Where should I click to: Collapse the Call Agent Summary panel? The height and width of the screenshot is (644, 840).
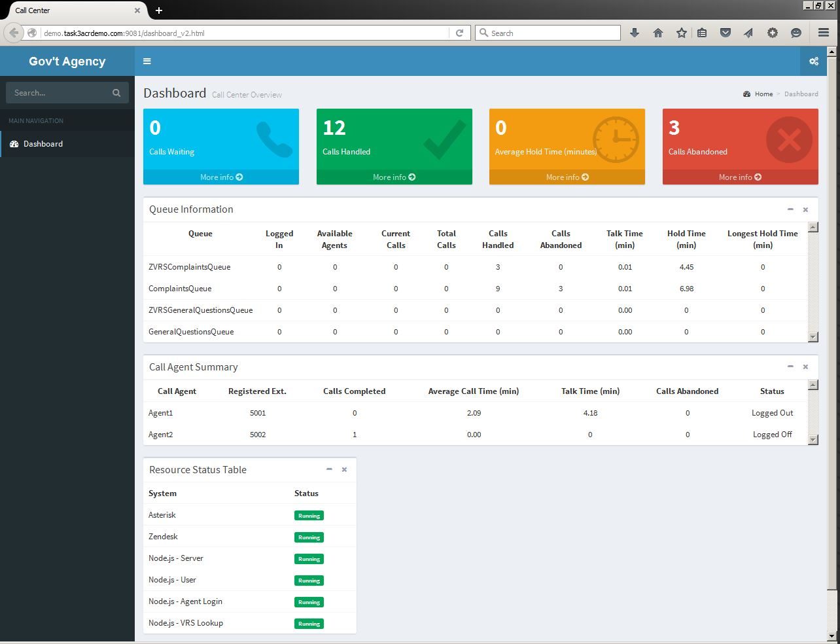pyautogui.click(x=790, y=367)
